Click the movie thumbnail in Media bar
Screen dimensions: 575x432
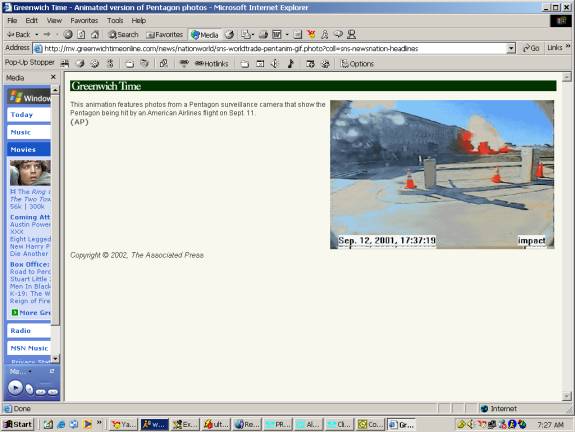[30, 172]
